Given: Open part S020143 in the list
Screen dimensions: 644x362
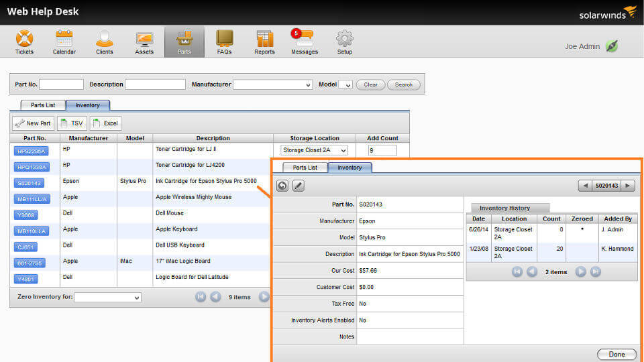Looking at the screenshot, I should (29, 183).
